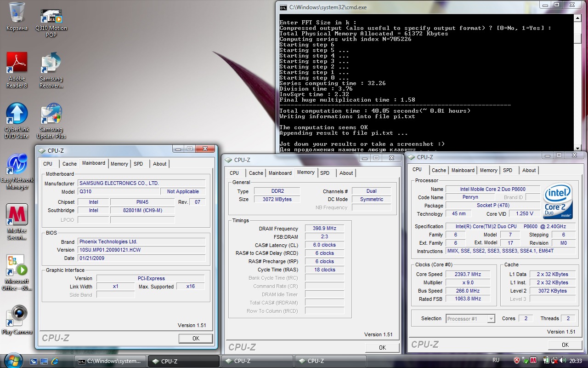Click the DRAM Frequency 398.9 MHz value
Viewport: 588px width, 368px height.
pos(324,228)
